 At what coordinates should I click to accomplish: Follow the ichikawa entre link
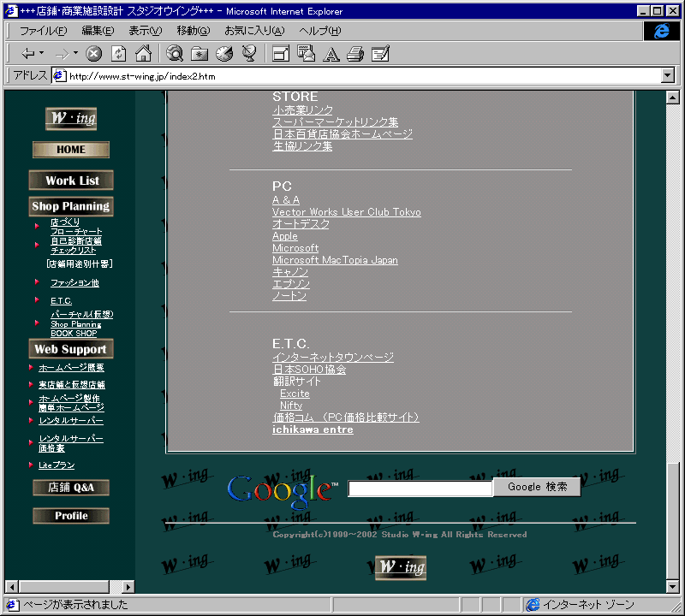(x=313, y=429)
